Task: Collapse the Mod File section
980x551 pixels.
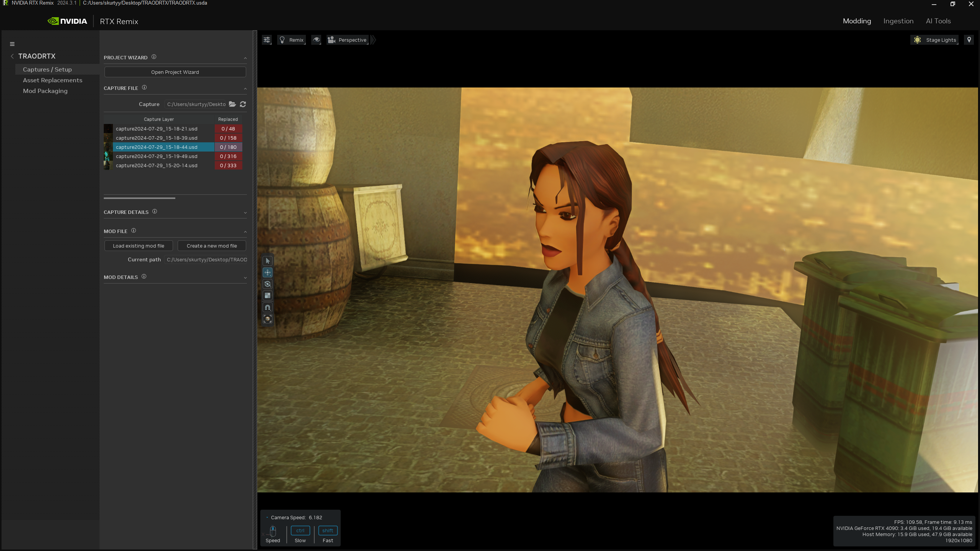Action: pos(245,231)
